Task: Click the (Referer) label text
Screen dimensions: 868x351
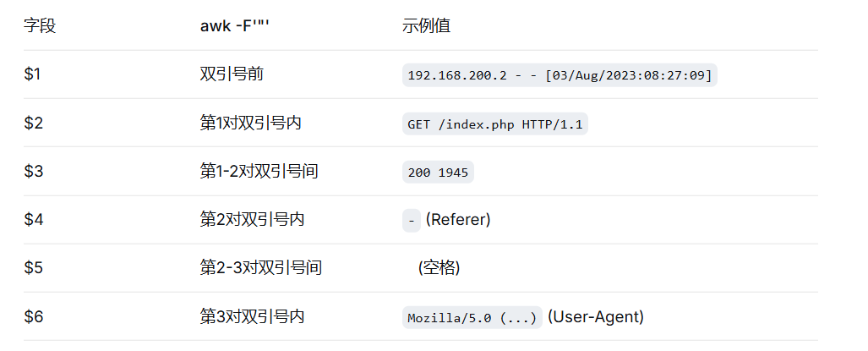Action: (458, 220)
